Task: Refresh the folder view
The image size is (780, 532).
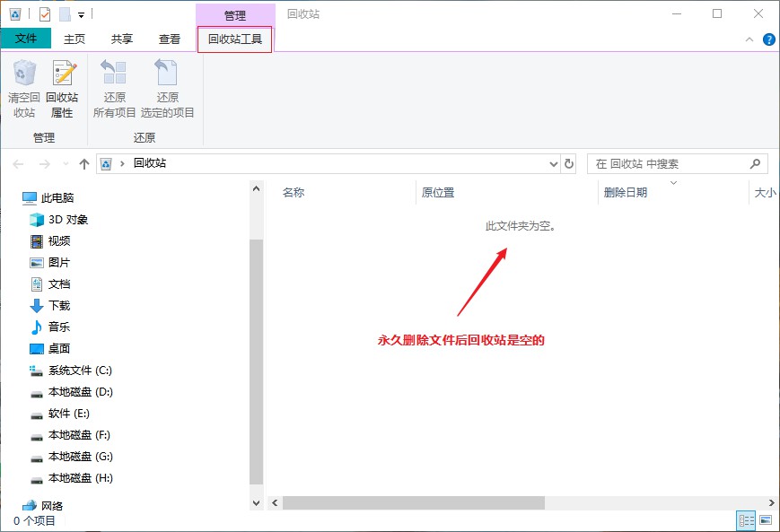Action: [570, 163]
